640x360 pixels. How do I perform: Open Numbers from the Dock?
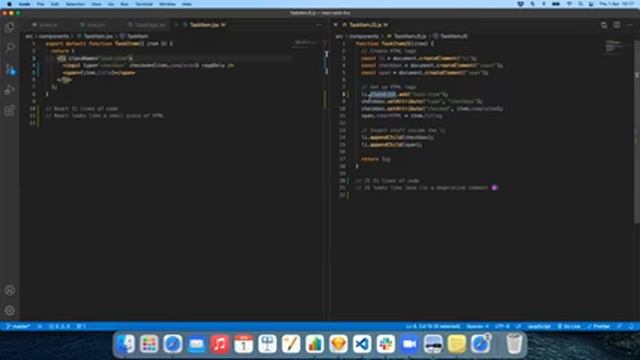(x=315, y=344)
